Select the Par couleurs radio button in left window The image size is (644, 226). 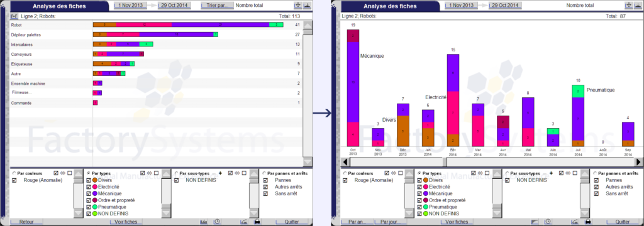15,173
